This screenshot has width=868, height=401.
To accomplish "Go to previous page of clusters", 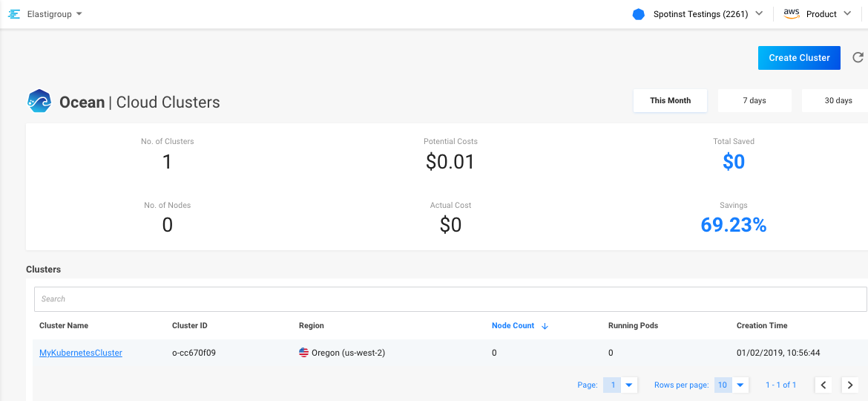I will coord(823,385).
